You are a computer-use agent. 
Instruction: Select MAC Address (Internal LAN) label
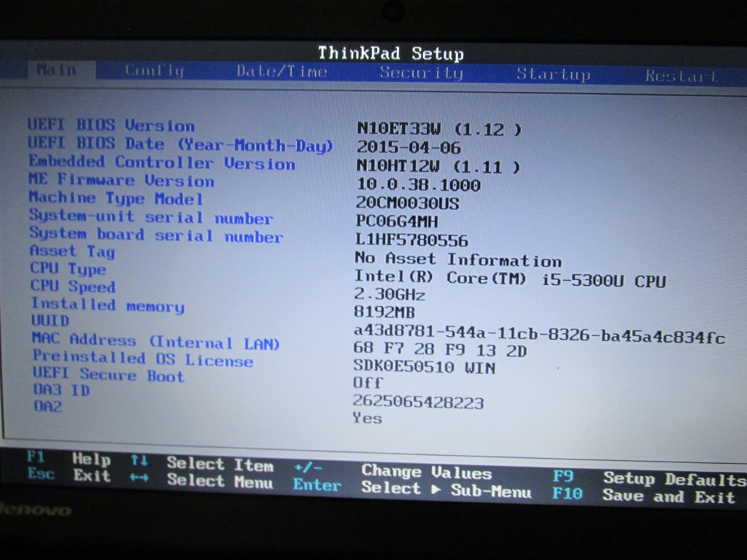click(156, 341)
